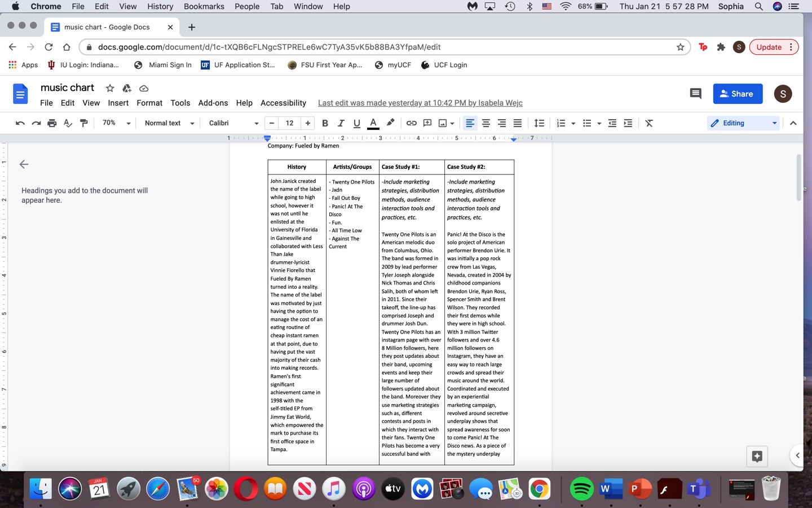This screenshot has height=508, width=812.
Task: Open the Insert menu
Action: (x=118, y=103)
